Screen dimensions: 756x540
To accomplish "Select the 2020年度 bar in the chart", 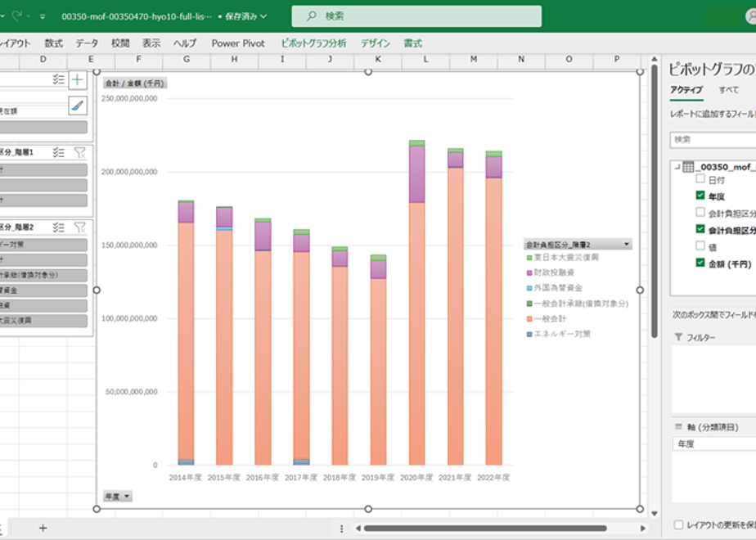I will [416, 302].
